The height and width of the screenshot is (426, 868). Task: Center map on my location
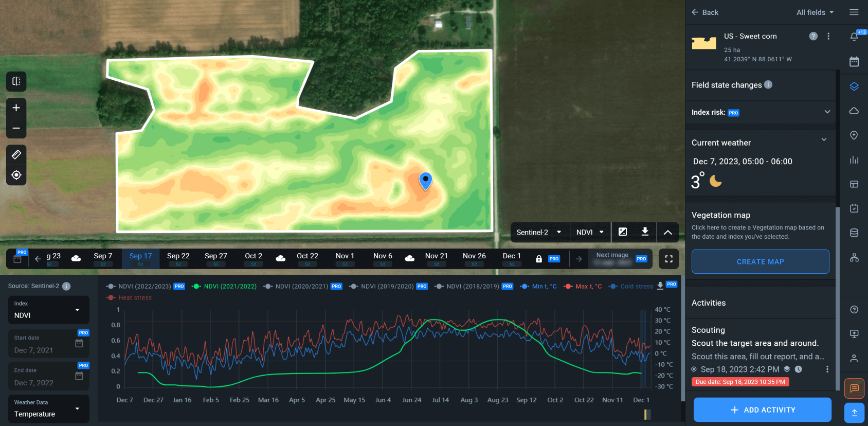pyautogui.click(x=16, y=175)
